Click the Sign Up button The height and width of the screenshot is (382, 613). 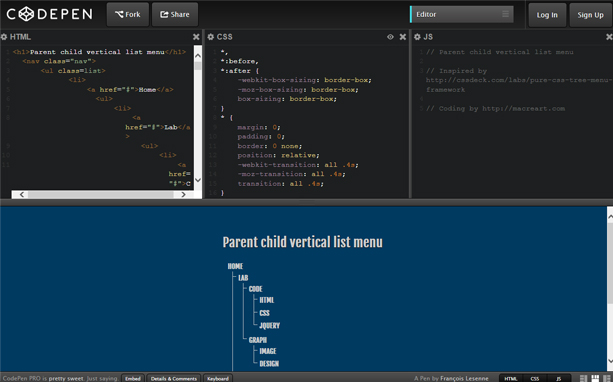pyautogui.click(x=590, y=15)
